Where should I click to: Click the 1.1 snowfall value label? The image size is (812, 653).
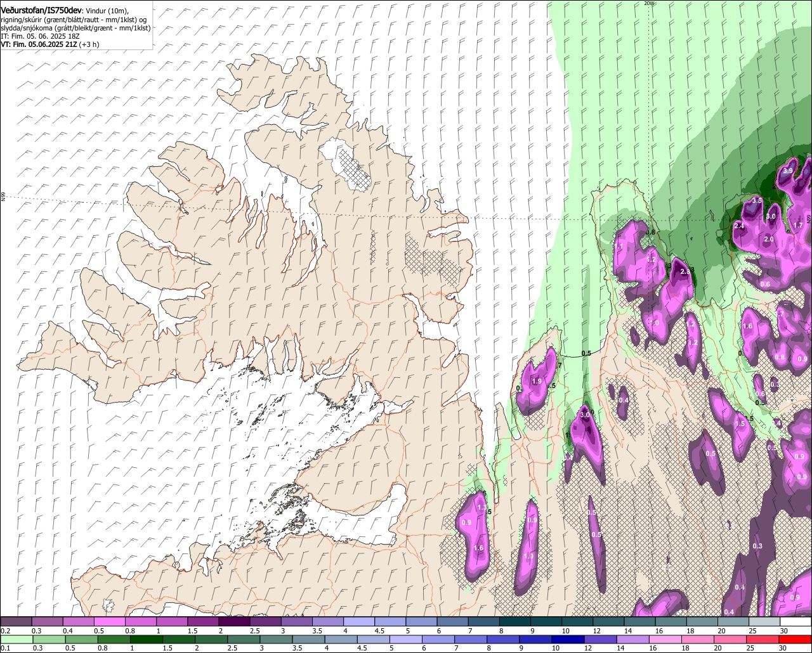[619, 246]
